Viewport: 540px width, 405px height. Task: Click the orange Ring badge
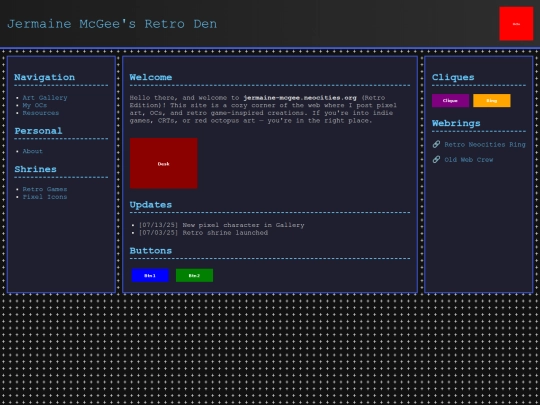click(492, 101)
